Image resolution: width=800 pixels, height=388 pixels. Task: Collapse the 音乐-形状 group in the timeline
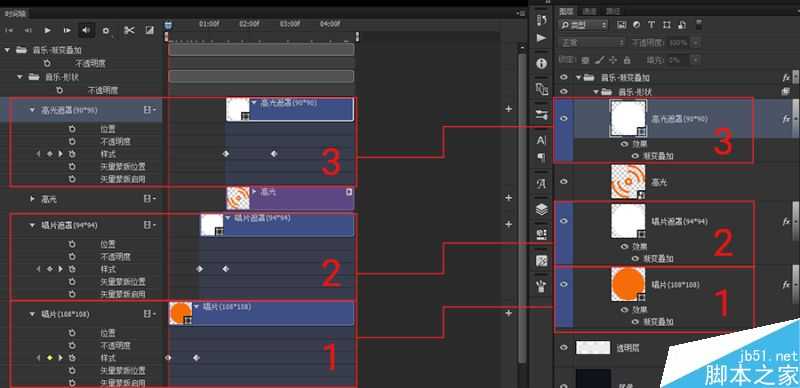(20, 77)
